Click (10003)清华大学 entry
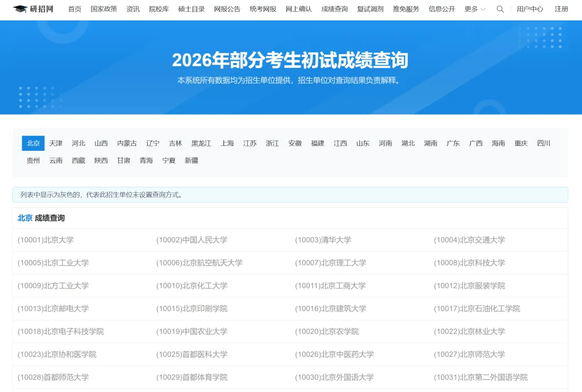This screenshot has height=392, width=582. click(x=323, y=240)
